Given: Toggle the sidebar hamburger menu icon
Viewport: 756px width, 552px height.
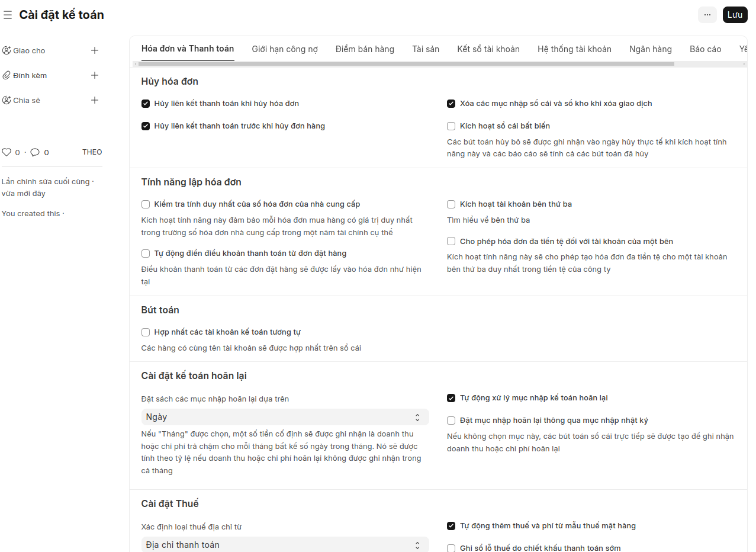Looking at the screenshot, I should point(8,15).
